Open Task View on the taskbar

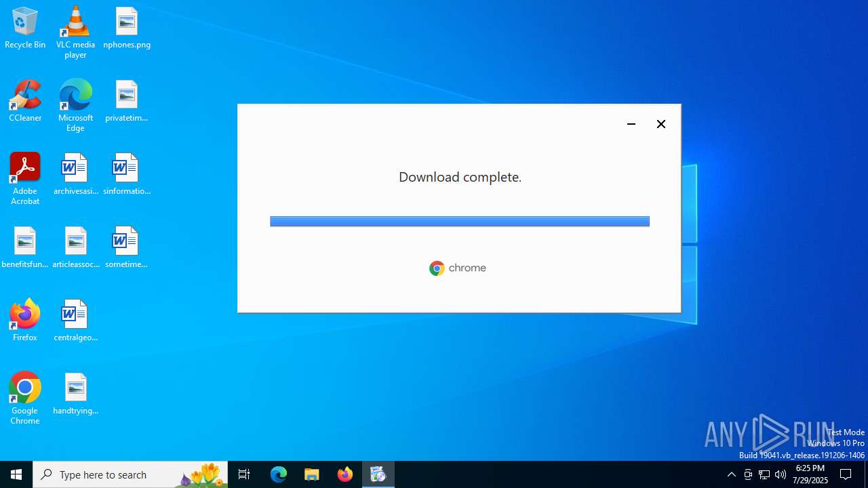pyautogui.click(x=244, y=474)
